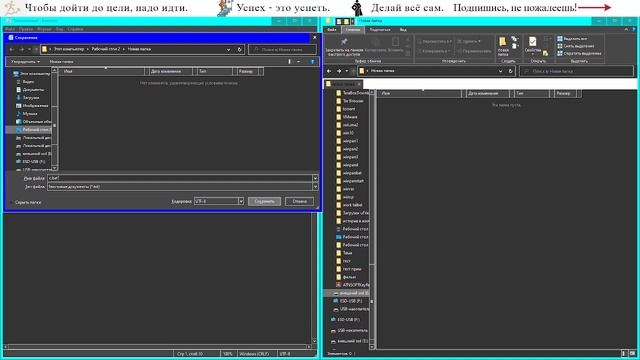Sort by Тип column in Explorer
The image size is (640, 360).
click(x=531, y=93)
